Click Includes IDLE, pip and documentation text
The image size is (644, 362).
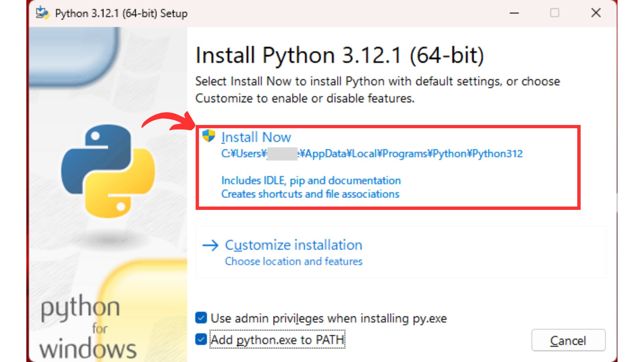310,180
